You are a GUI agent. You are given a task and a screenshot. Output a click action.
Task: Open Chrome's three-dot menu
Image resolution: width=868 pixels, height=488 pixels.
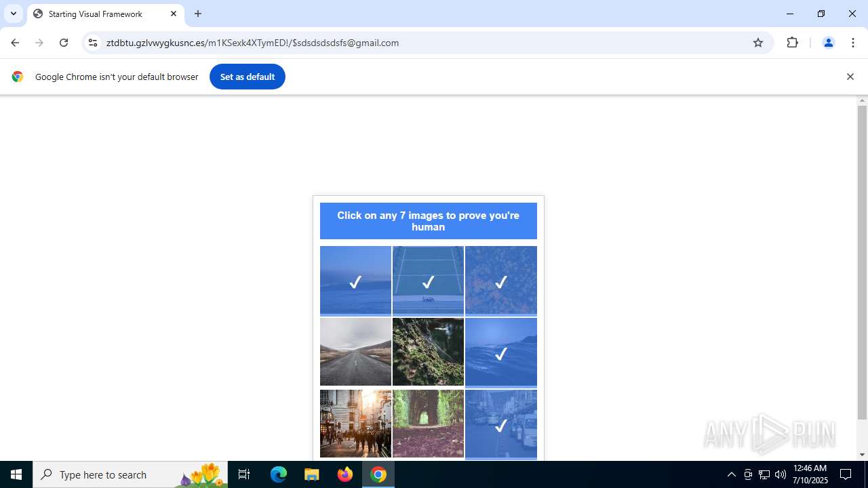(x=853, y=43)
